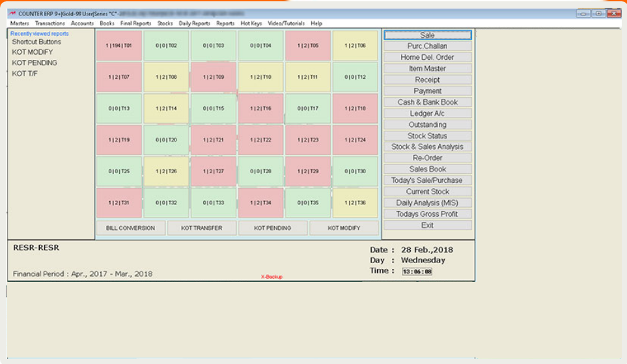The width and height of the screenshot is (627, 364).
Task: Click the Outstanding button
Action: (x=428, y=124)
